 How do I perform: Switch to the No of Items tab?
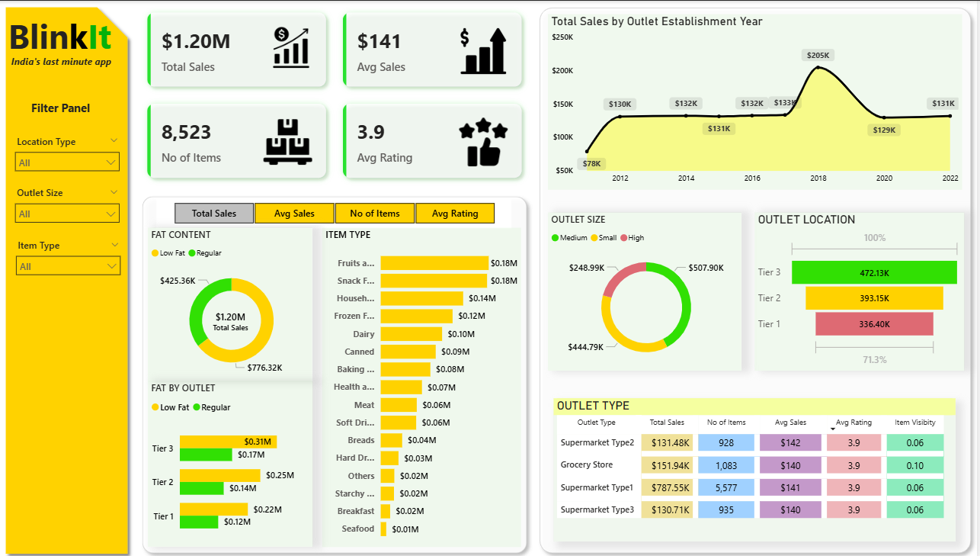tap(375, 214)
